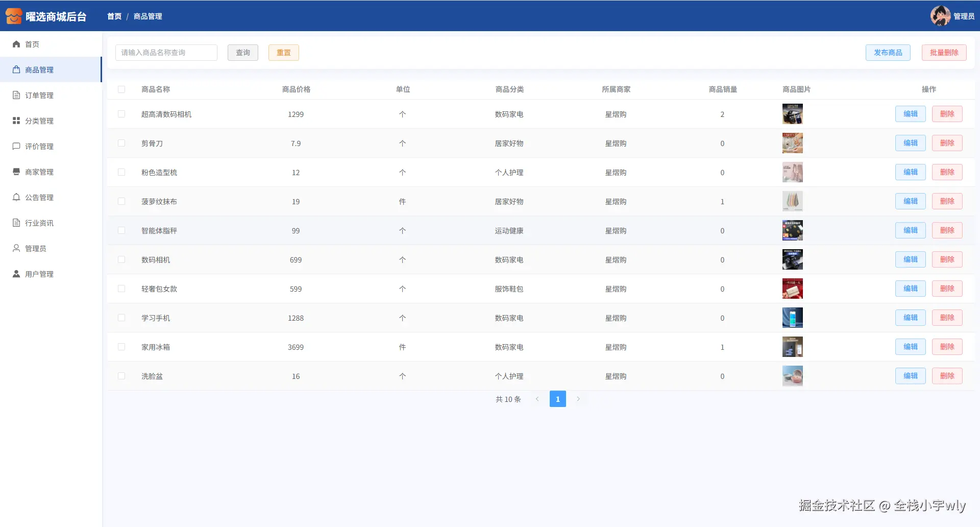Tick the 数码相机 row checkbox
The height and width of the screenshot is (527, 980).
click(121, 259)
